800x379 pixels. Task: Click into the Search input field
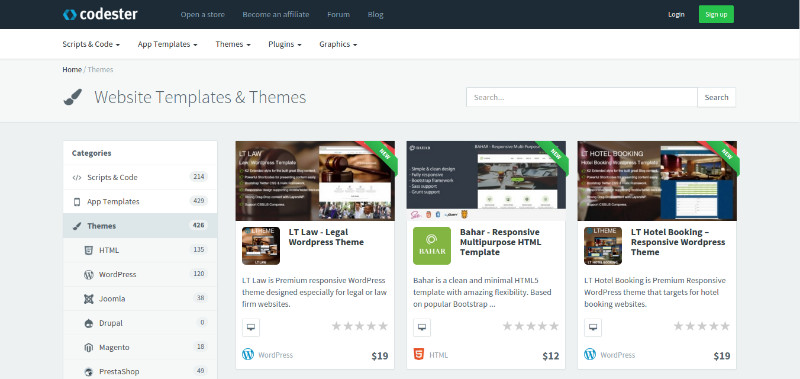pos(582,97)
